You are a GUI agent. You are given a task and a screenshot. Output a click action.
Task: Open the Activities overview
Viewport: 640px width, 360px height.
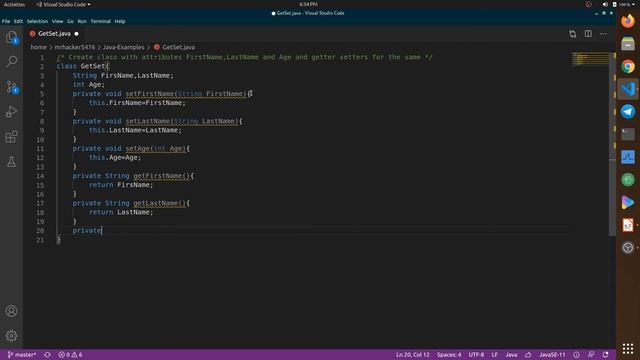14,4
